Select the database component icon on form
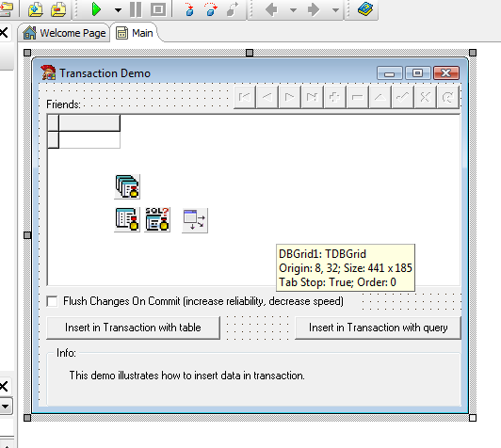The image size is (501, 448). [127, 186]
